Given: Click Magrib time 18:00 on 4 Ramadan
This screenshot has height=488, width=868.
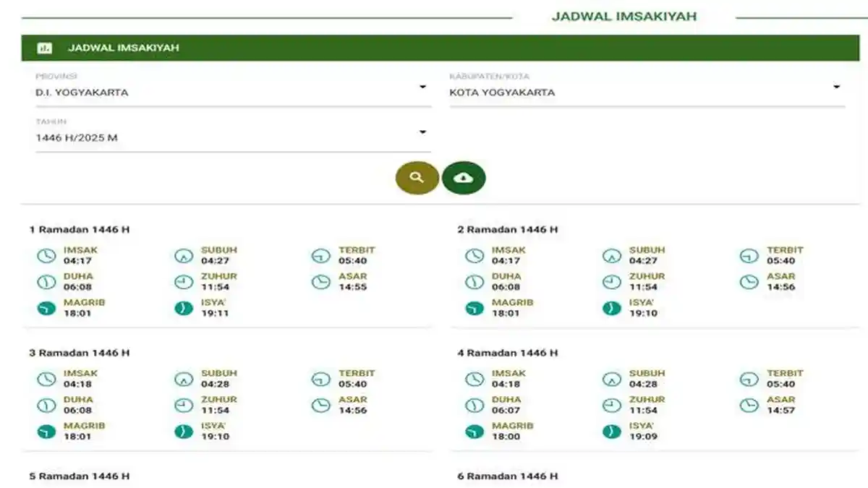Looking at the screenshot, I should (x=506, y=437).
